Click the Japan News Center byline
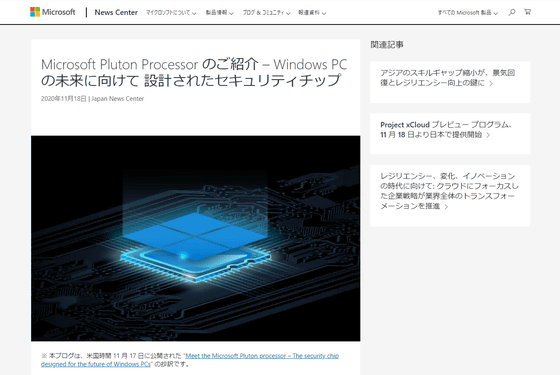This screenshot has width=560, height=375. coord(118,99)
